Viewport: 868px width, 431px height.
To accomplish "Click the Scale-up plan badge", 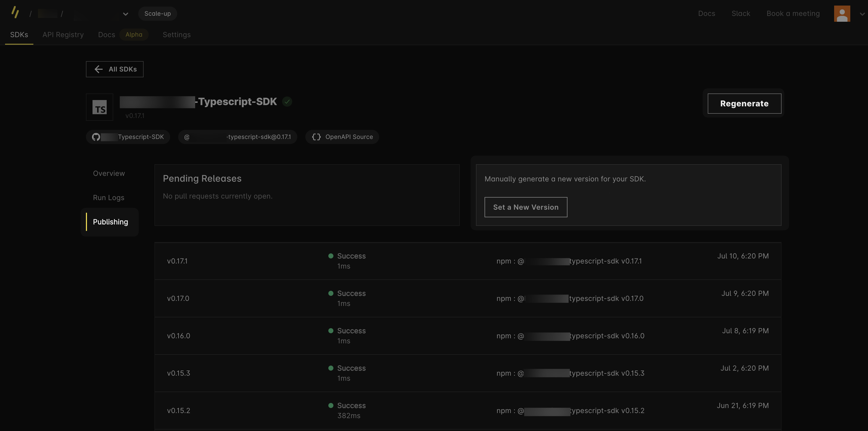I will click(x=157, y=14).
